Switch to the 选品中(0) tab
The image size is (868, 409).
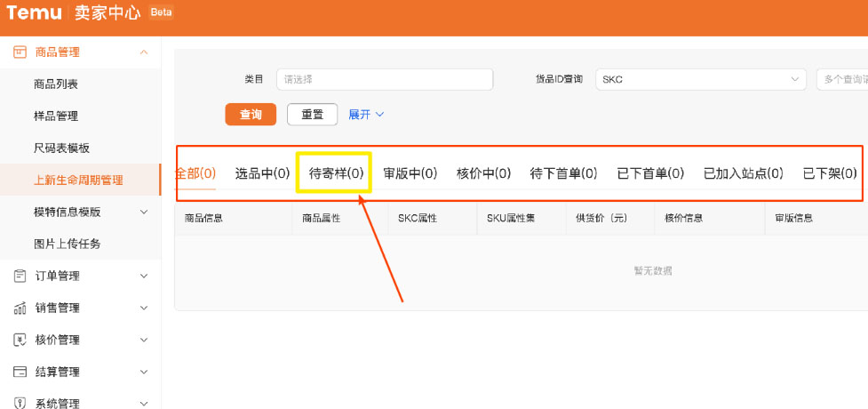(x=262, y=173)
